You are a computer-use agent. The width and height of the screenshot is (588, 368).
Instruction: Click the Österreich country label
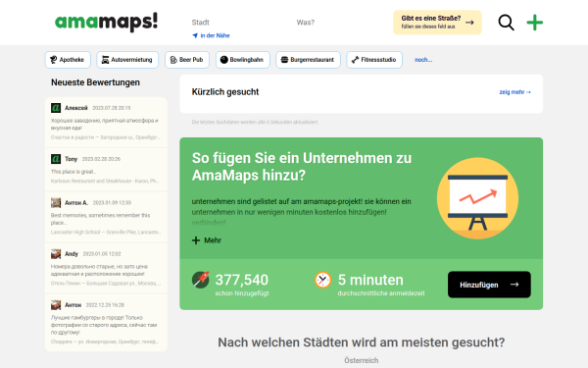tap(361, 360)
